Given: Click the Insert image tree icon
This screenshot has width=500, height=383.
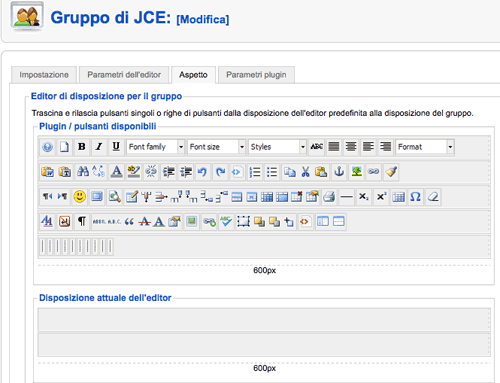Looking at the screenshot, I should click(x=357, y=172).
